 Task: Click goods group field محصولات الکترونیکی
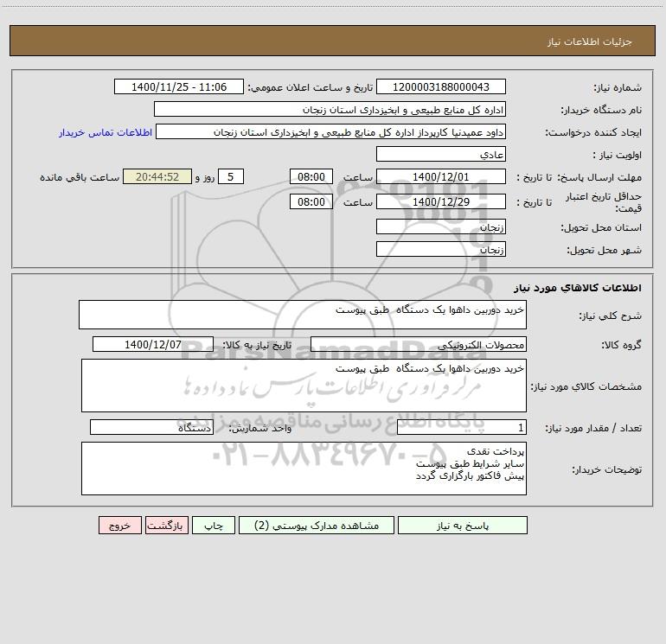click(419, 344)
